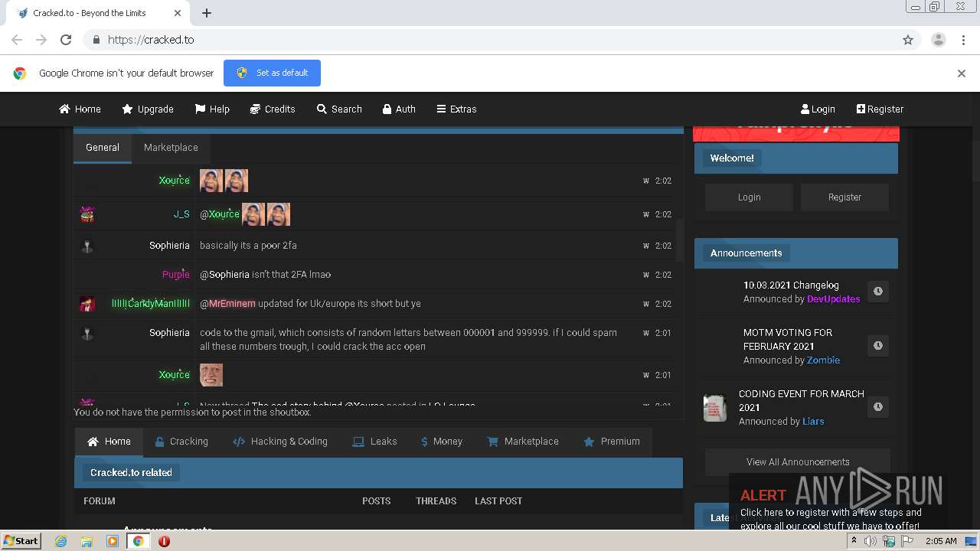Select the Hacking & Coding category tab

pos(280,442)
